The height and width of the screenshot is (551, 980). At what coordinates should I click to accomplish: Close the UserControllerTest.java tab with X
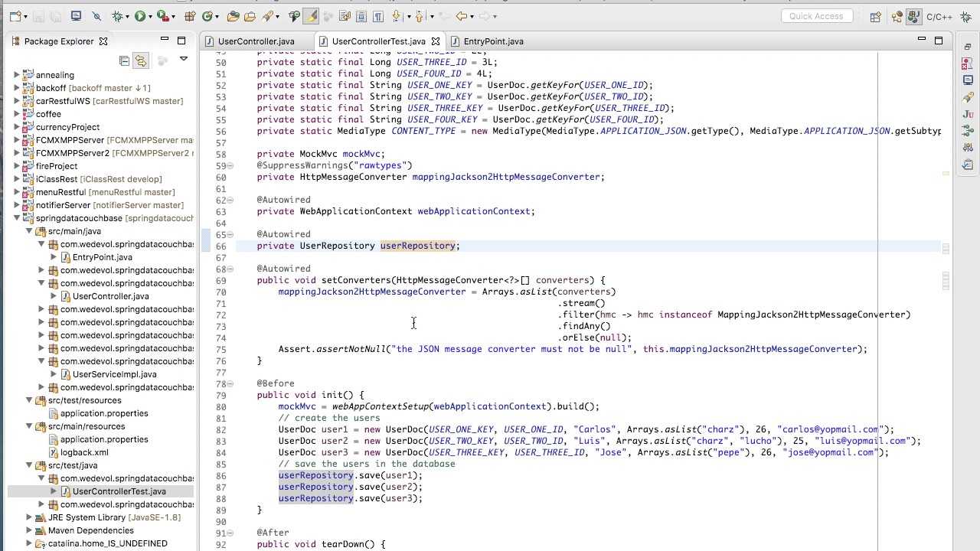click(x=436, y=41)
